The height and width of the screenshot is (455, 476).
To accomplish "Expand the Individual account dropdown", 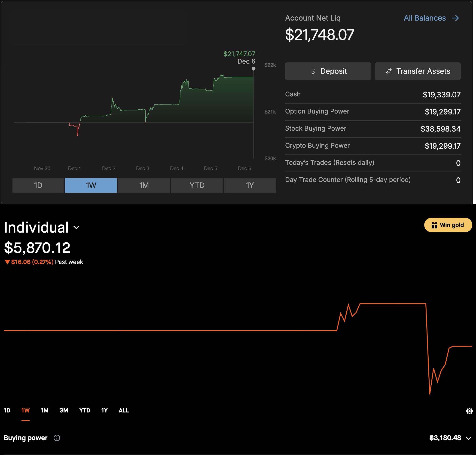I will (76, 227).
